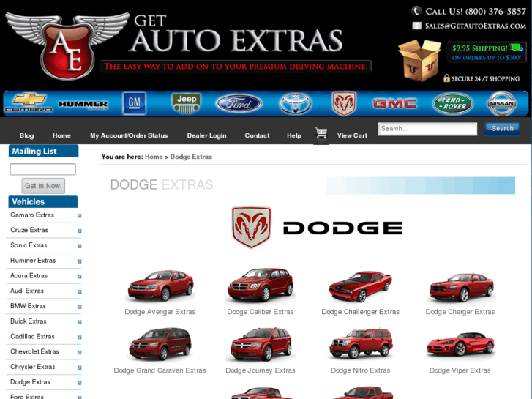Viewport: 532px width, 399px height.
Task: Open Dodge Challenger car thumbnail
Action: tap(360, 286)
